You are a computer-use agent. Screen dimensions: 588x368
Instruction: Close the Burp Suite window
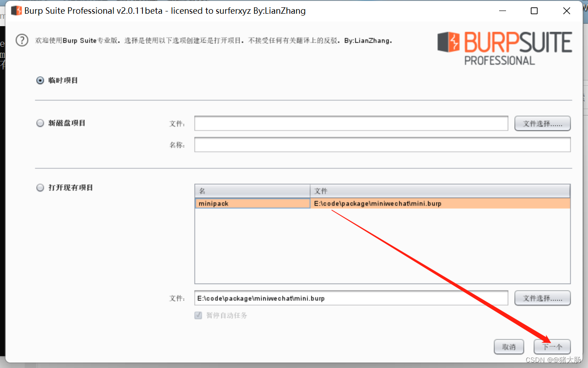click(567, 11)
